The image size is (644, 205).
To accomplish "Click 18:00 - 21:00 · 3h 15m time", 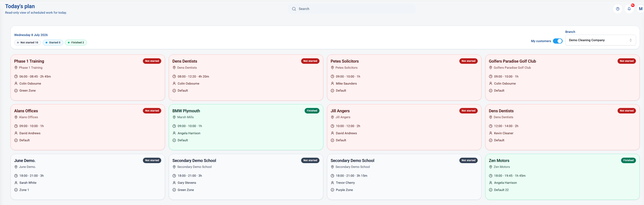I will (351, 176).
